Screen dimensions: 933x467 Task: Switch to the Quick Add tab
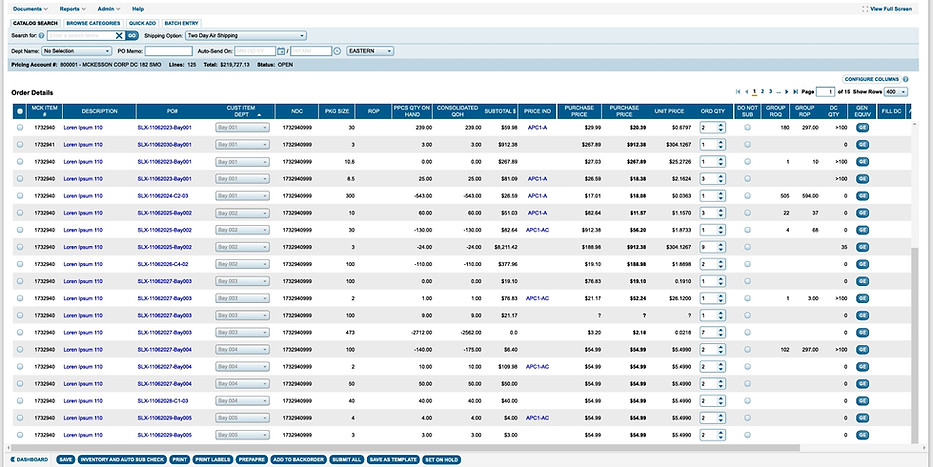point(143,23)
